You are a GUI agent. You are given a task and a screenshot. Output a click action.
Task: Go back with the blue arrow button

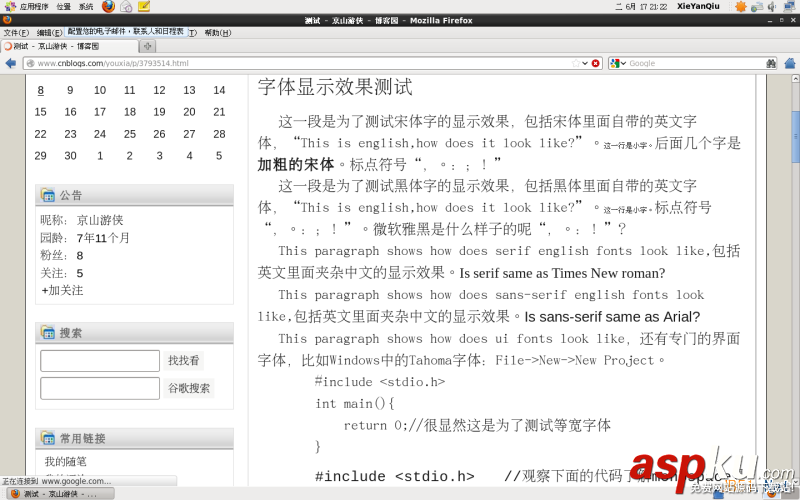(11, 63)
